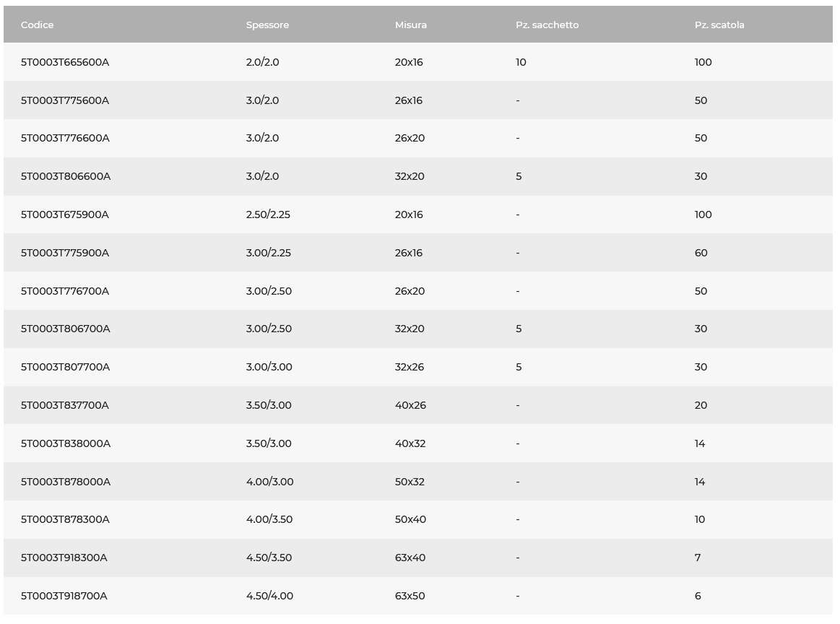Click the Pz. scatola column header
The height and width of the screenshot is (624, 840).
(x=719, y=25)
